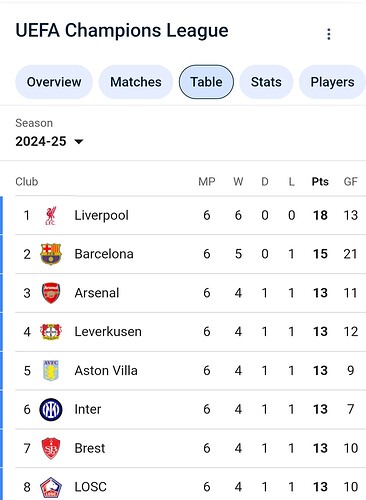Click the Liverpool club crest

pos(51,215)
